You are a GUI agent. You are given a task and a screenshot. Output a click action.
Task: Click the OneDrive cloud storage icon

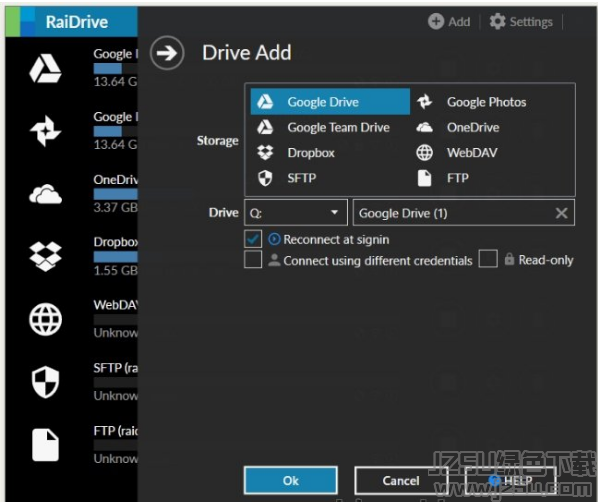[424, 127]
